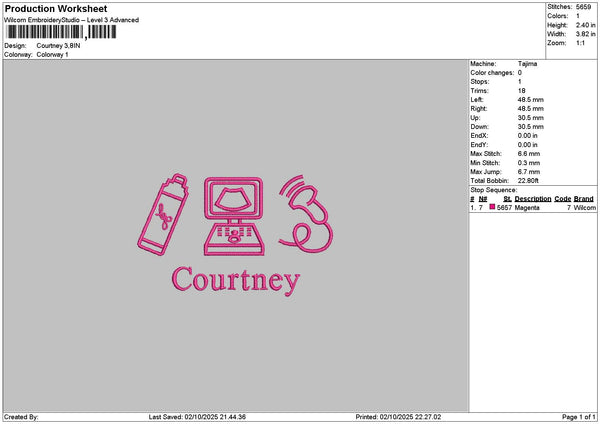
Task: Click the Page 1 of 1 indicator
Action: pyautogui.click(x=579, y=417)
